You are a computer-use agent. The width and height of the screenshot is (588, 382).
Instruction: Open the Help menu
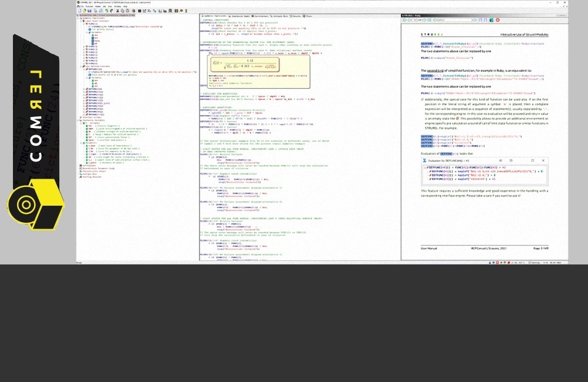125,6
